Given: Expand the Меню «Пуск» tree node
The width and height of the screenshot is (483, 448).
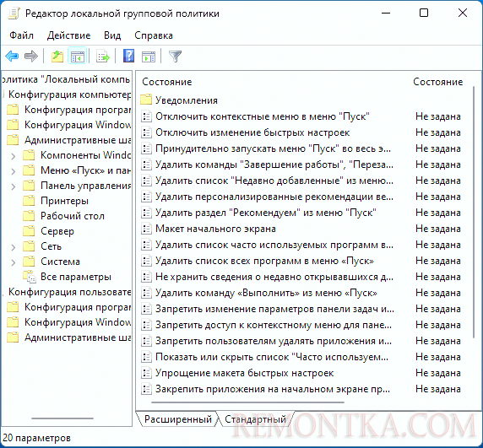Looking at the screenshot, I should coord(14,171).
